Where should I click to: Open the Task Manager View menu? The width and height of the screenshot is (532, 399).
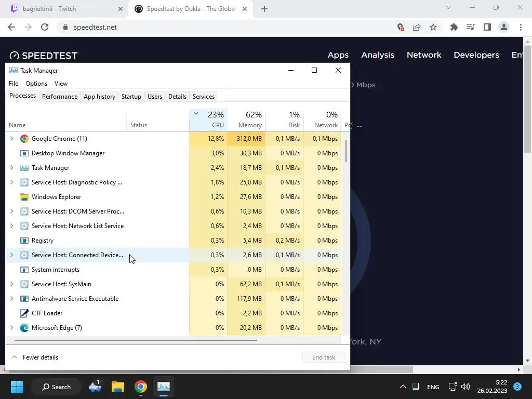click(61, 84)
